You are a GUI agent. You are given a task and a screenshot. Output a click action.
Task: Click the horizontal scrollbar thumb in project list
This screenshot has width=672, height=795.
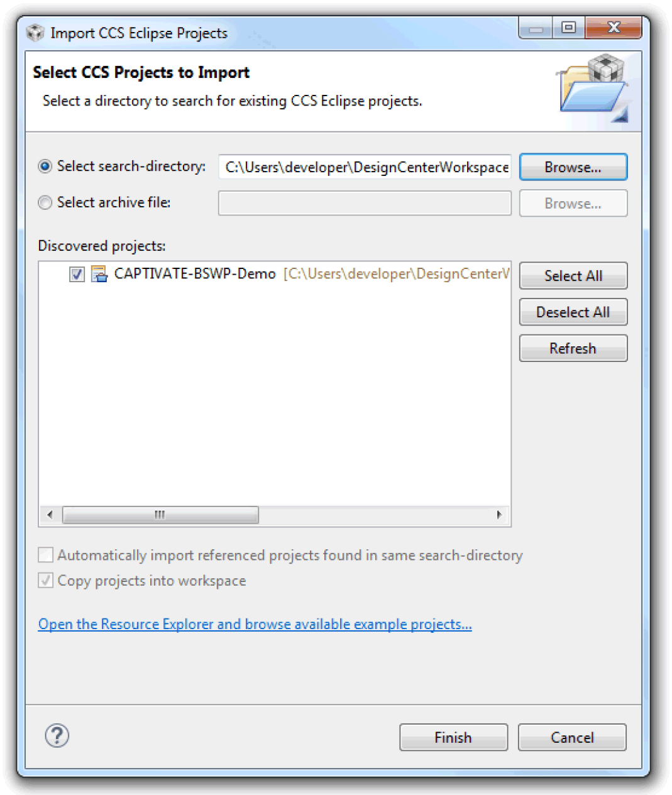click(160, 515)
